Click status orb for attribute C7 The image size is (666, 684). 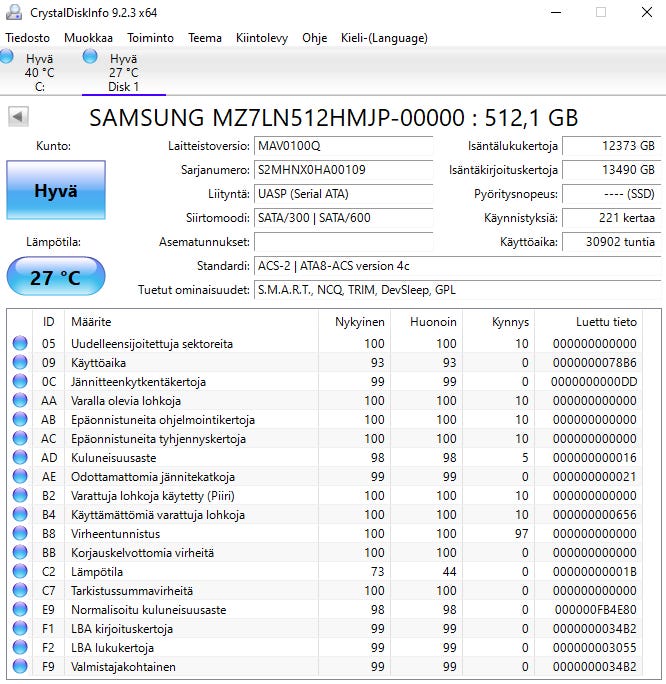tap(20, 590)
